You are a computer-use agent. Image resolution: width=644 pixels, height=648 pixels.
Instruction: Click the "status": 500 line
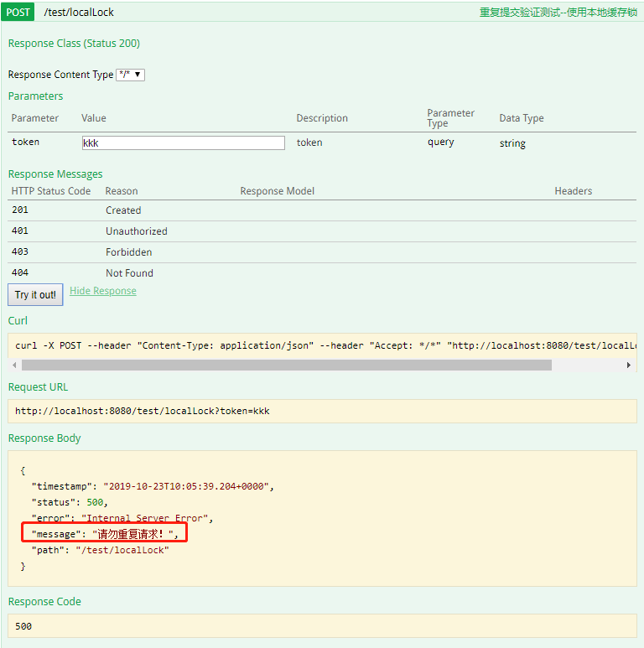pos(70,502)
